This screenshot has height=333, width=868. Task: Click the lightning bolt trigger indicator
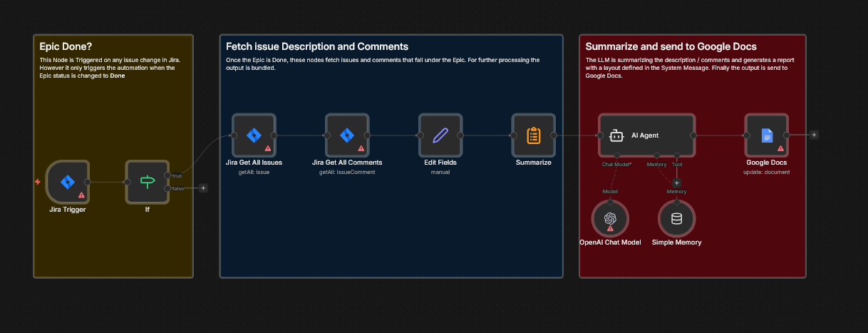[38, 182]
